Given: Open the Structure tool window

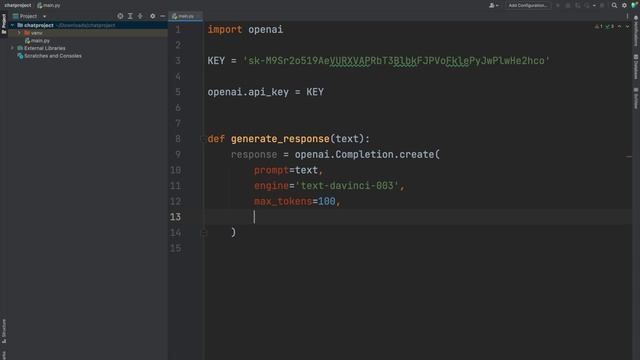Looking at the screenshot, I should coord(4,331).
